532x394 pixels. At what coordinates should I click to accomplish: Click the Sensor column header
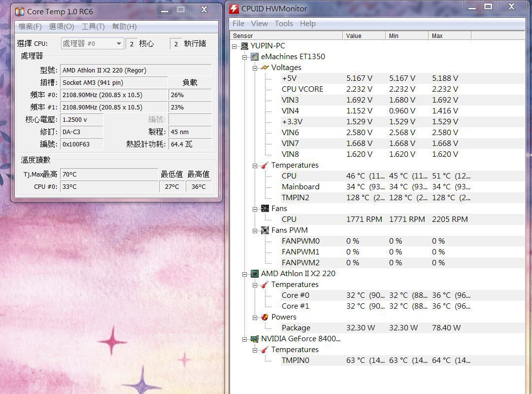pos(286,36)
